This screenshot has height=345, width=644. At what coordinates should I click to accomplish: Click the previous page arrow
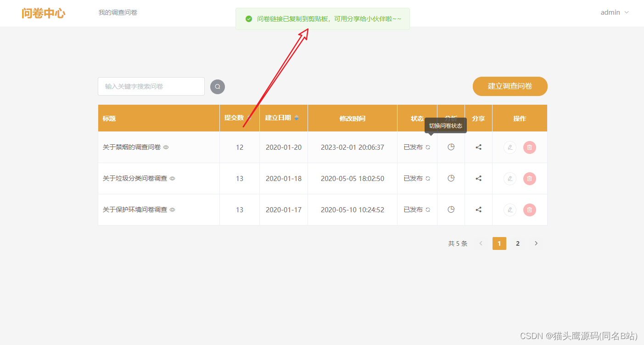coord(481,243)
